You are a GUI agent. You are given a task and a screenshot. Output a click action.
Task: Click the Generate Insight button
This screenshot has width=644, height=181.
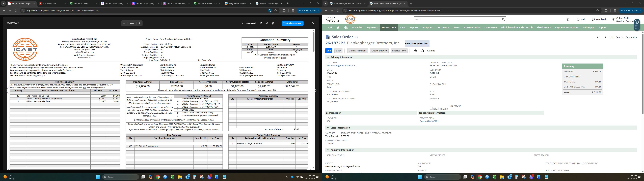pyautogui.click(x=358, y=51)
